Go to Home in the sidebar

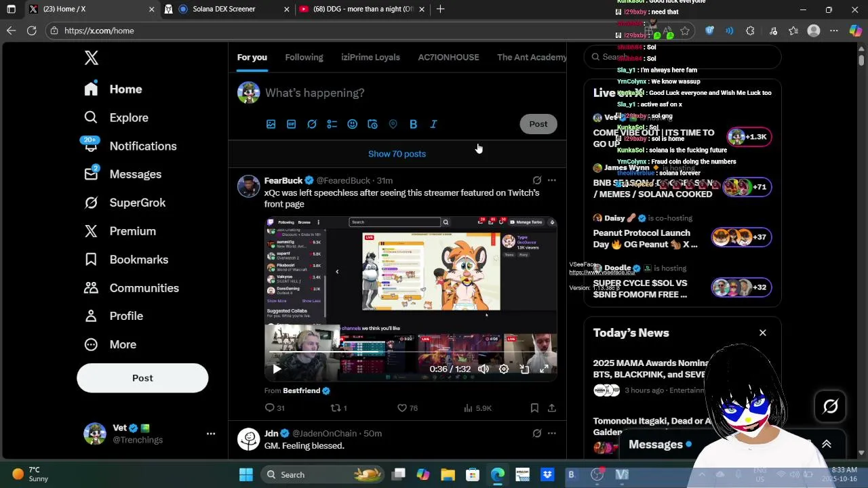(x=113, y=89)
